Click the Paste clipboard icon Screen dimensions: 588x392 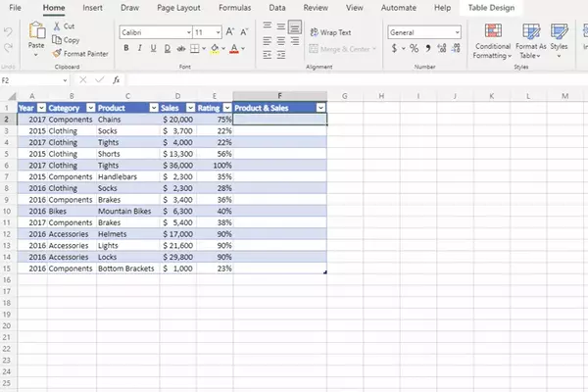coord(36,30)
